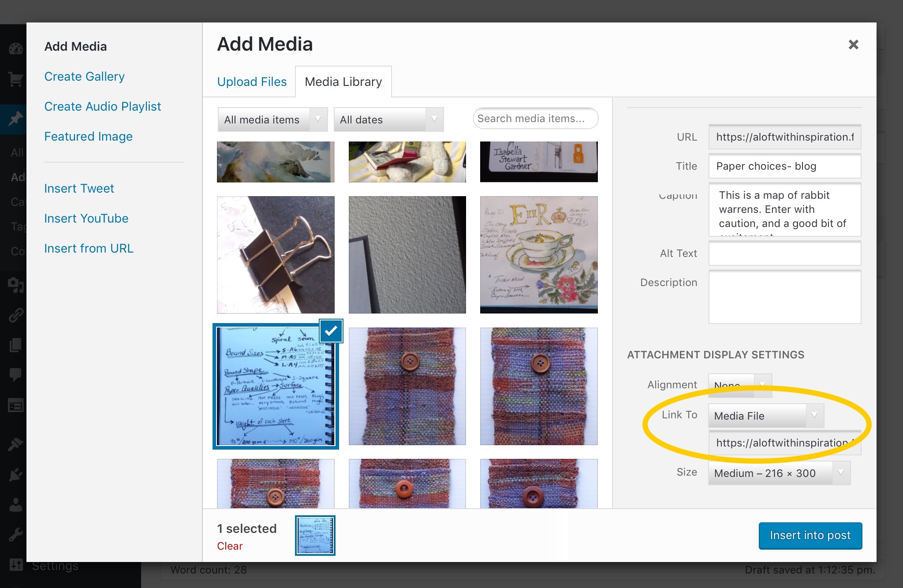
Task: Click the Posts pushpin icon
Action: [15, 118]
